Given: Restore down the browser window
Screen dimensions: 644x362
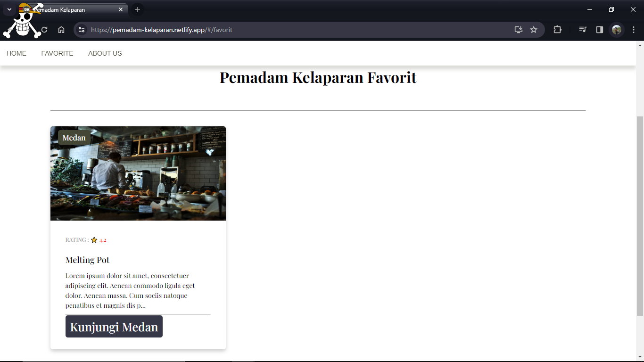Looking at the screenshot, I should [x=611, y=9].
